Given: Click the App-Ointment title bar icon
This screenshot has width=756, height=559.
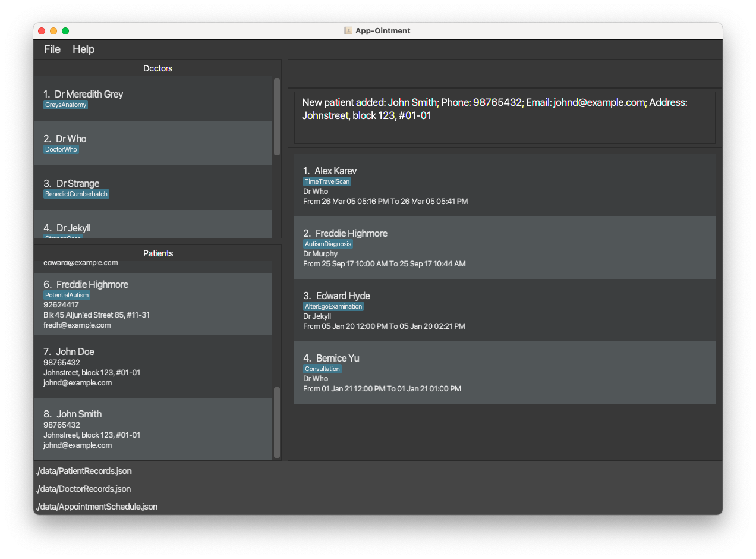Looking at the screenshot, I should 348,30.
